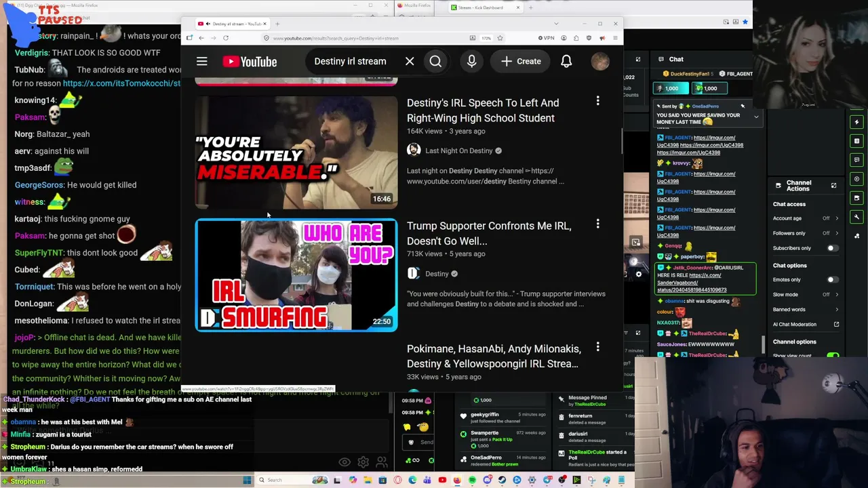Bookmark the page with the star icon
The width and height of the screenshot is (868, 488).
tap(500, 38)
